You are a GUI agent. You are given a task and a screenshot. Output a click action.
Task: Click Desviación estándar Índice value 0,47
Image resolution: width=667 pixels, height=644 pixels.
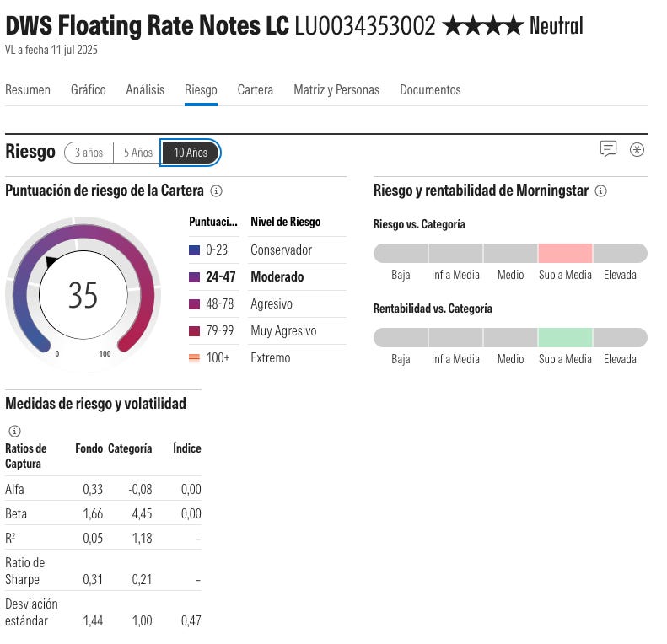pos(191,621)
